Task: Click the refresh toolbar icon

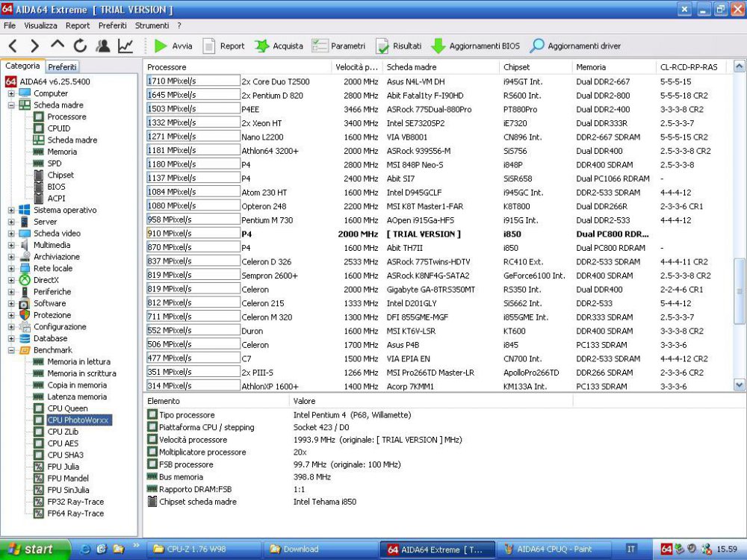Action: (x=80, y=46)
